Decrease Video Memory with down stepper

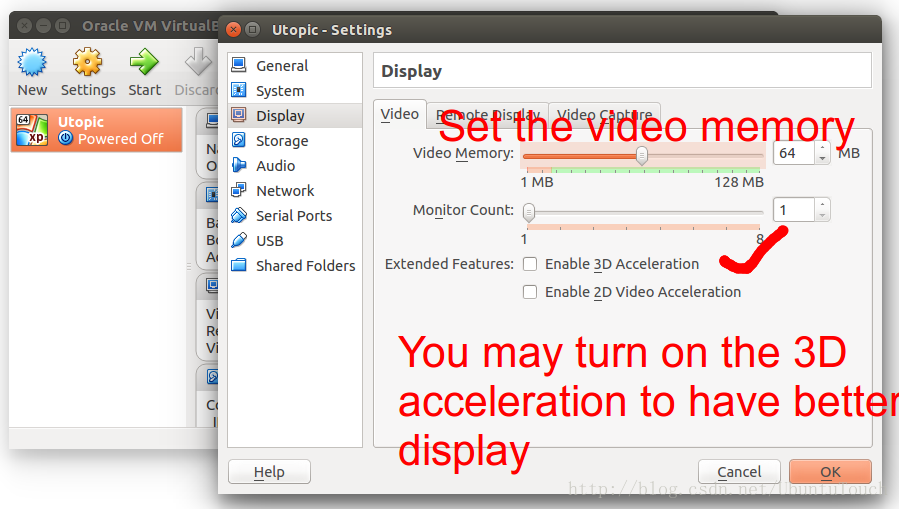coord(822,159)
